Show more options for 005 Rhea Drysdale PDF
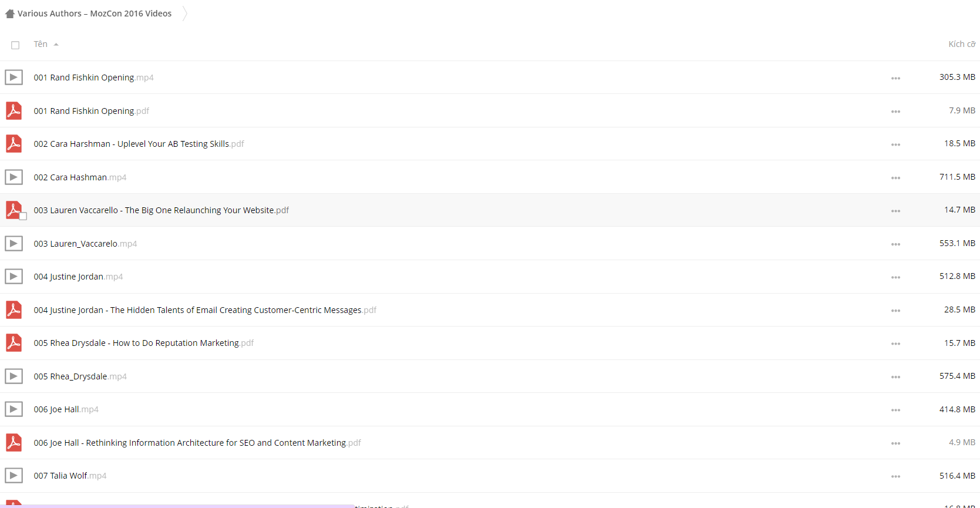Image resolution: width=980 pixels, height=508 pixels. click(x=895, y=344)
